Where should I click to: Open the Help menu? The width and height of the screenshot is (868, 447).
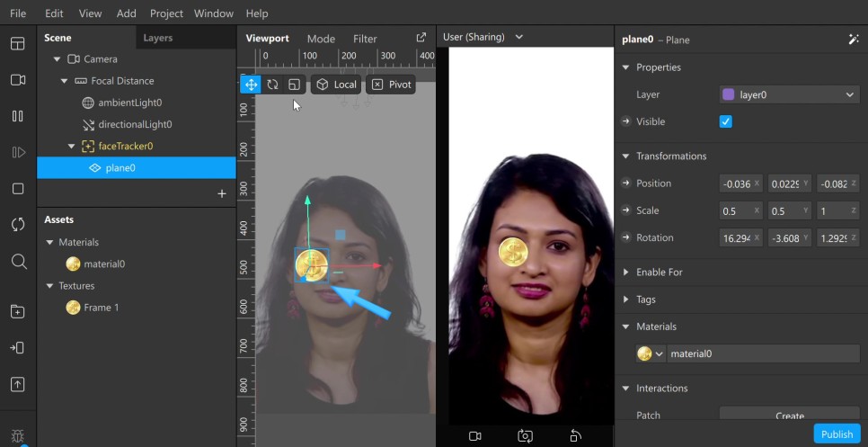(257, 13)
